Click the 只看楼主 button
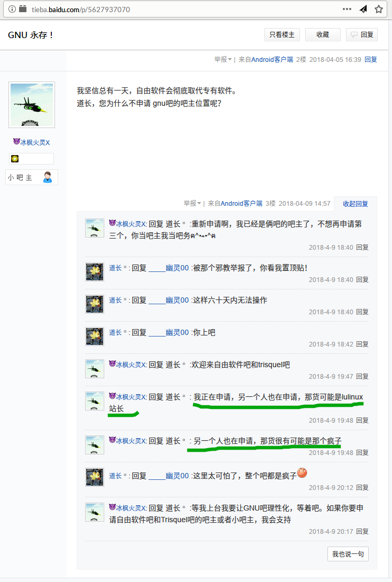 282,34
